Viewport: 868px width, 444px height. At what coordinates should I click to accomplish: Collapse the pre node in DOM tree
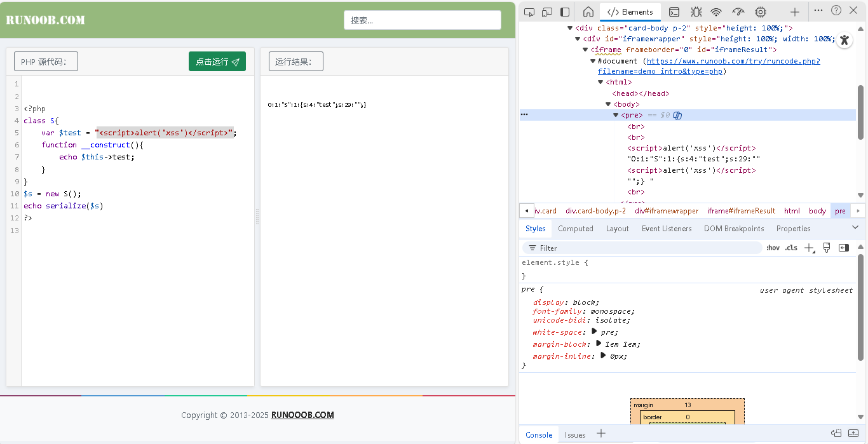click(x=616, y=115)
